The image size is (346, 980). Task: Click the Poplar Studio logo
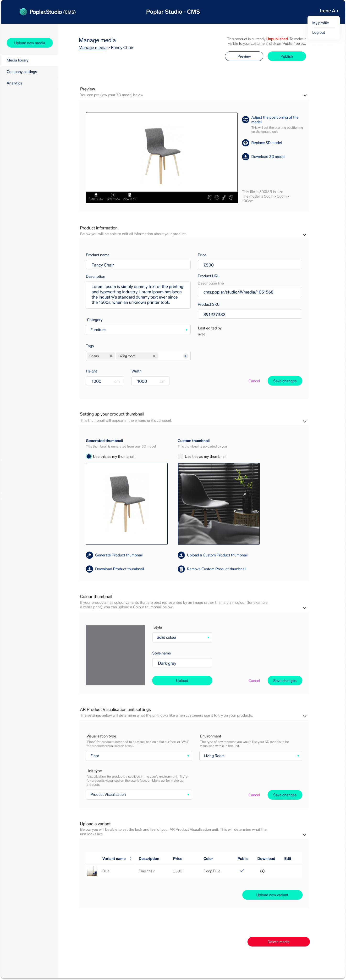(48, 12)
